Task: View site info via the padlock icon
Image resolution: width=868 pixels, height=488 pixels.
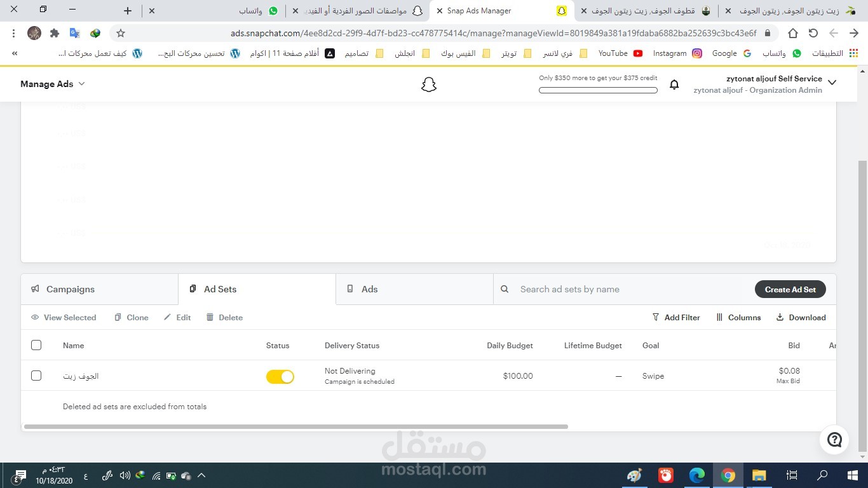Action: pos(767,33)
